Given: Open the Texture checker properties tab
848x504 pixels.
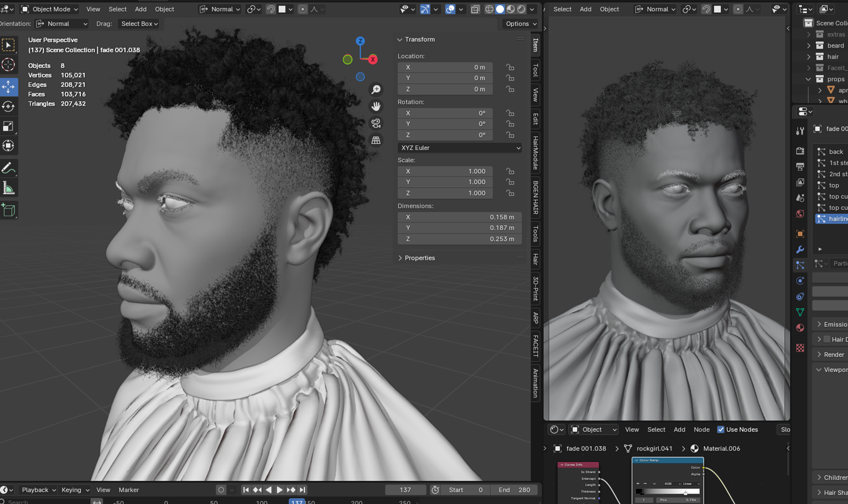Looking at the screenshot, I should click(x=800, y=347).
